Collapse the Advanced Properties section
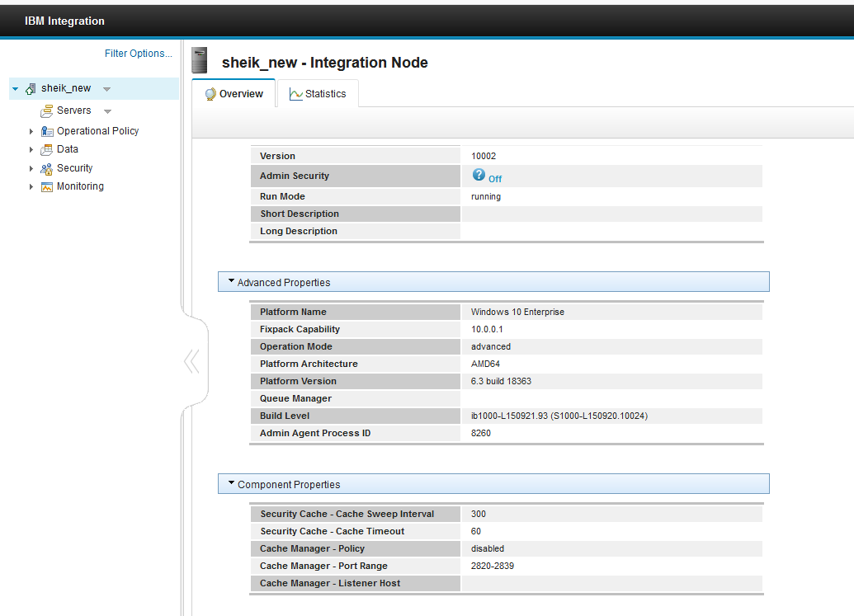 click(x=231, y=280)
